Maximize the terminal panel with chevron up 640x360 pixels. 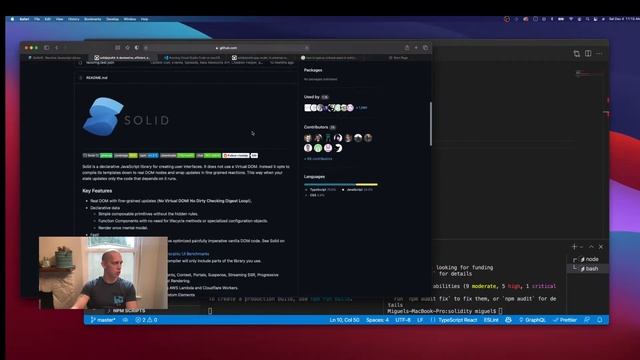[x=591, y=247]
